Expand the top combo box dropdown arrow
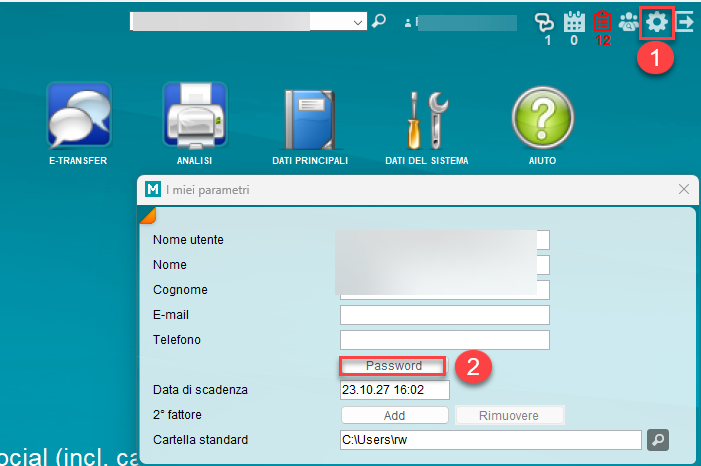The image size is (701, 466). click(x=359, y=21)
